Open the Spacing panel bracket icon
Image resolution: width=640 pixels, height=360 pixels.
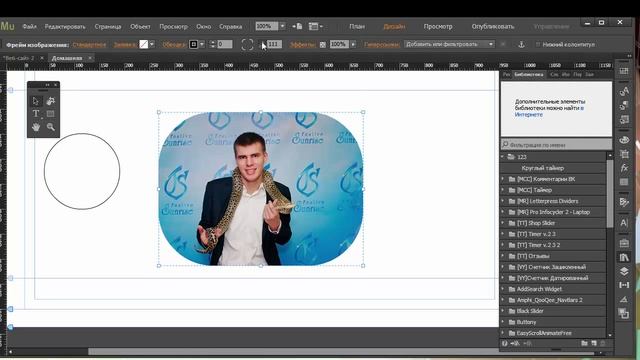(x=624, y=285)
